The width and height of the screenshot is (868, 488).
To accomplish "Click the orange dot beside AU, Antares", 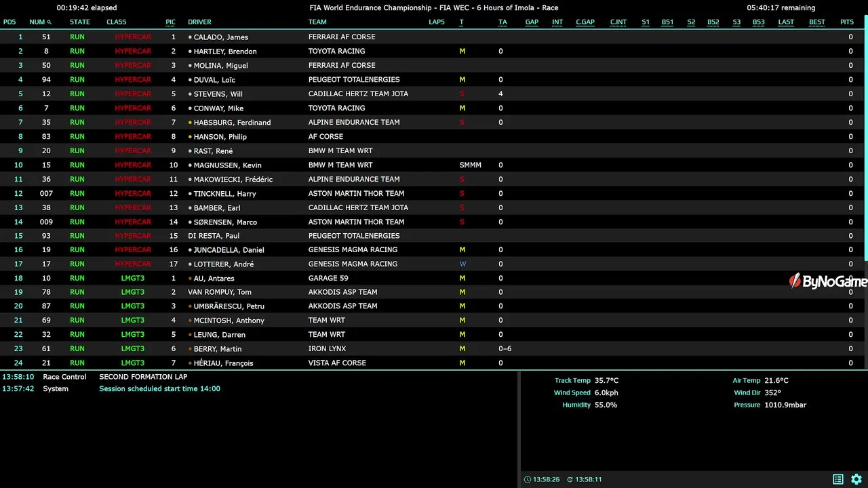I will [x=190, y=279].
